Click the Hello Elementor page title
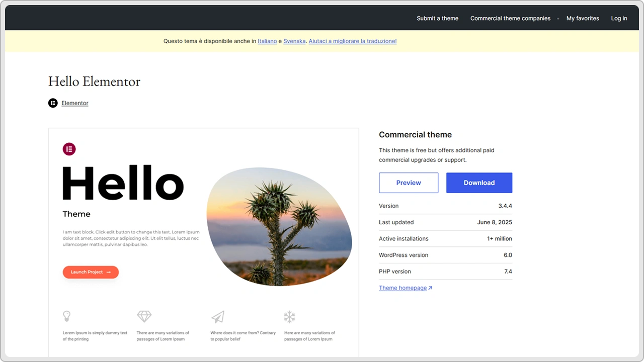 [94, 81]
